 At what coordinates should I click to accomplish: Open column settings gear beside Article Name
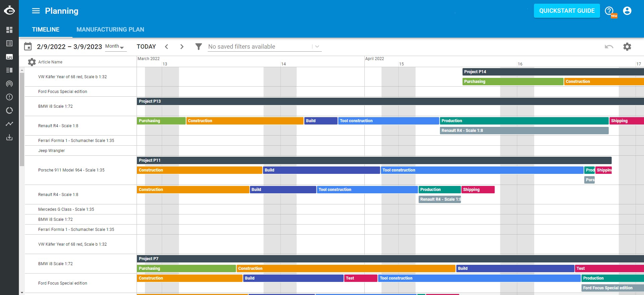click(32, 62)
